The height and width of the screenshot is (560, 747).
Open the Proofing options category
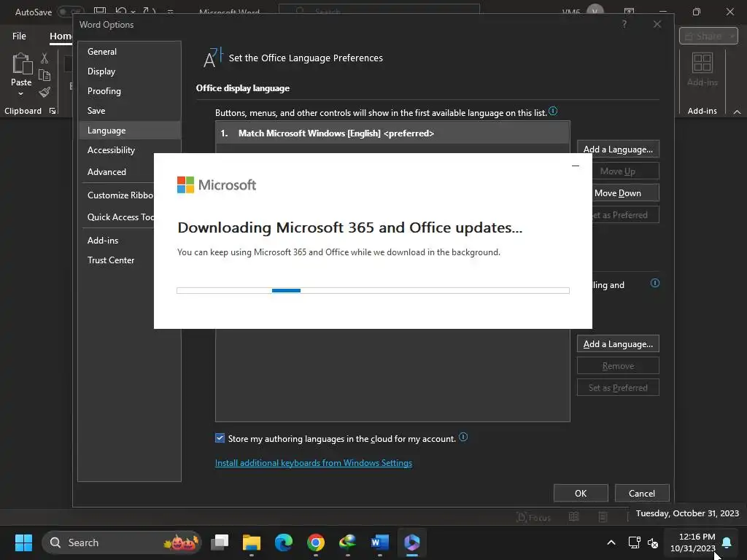(130, 91)
